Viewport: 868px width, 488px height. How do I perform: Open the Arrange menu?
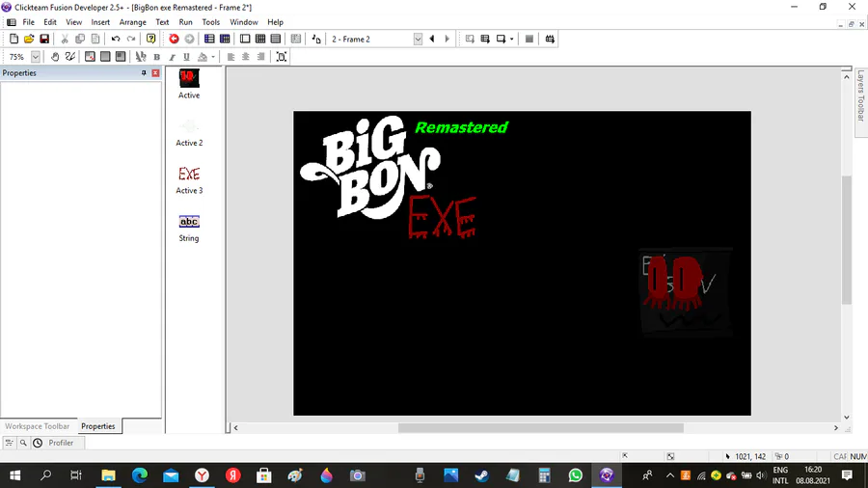(x=132, y=22)
